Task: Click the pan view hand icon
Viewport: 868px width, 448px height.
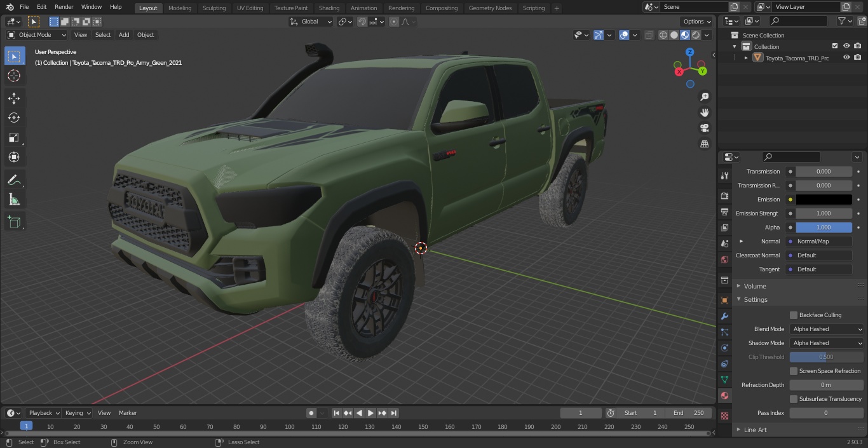Action: pos(704,112)
